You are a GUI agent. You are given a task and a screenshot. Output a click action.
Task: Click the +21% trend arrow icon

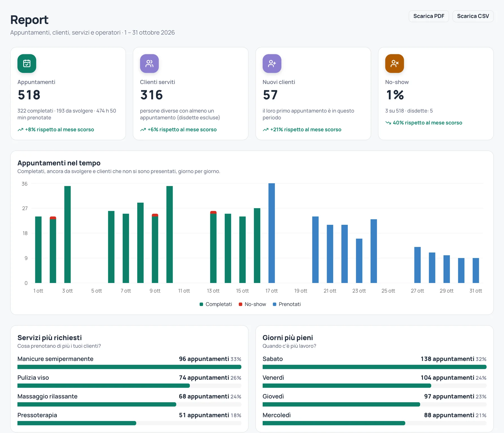point(266,129)
